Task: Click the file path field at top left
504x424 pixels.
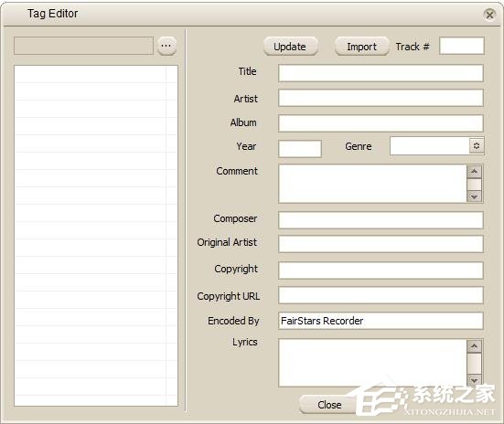Action: click(83, 46)
